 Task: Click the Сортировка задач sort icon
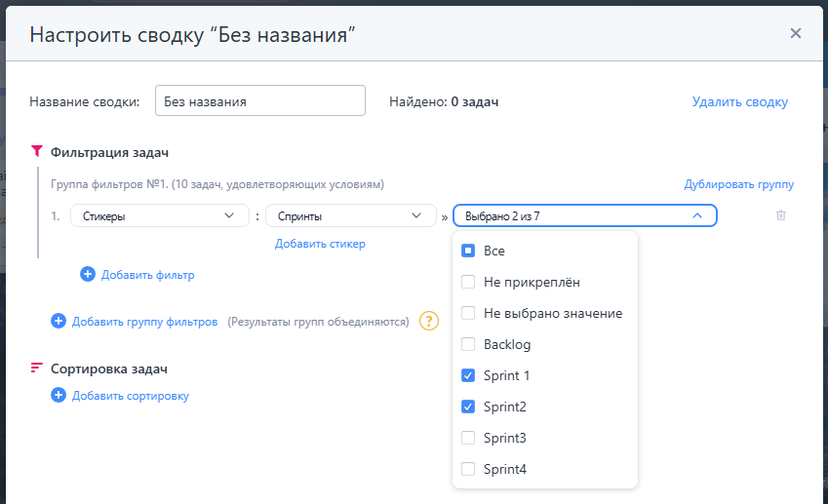coord(37,368)
